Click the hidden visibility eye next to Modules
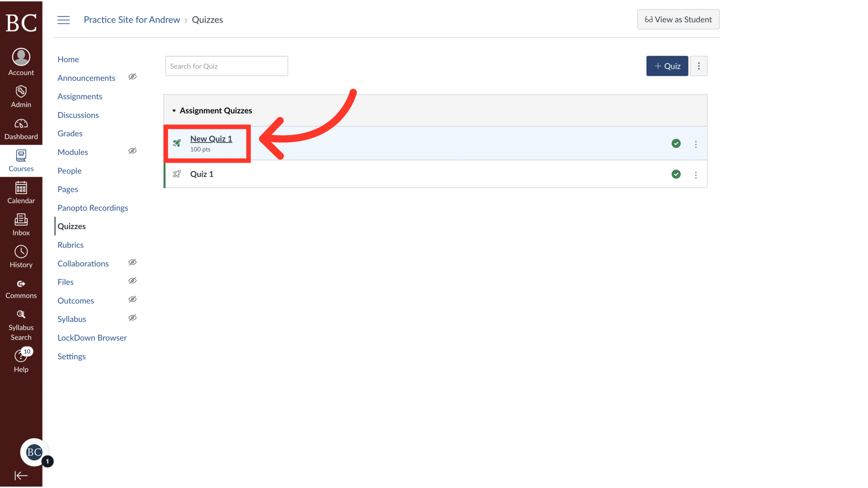 point(132,150)
